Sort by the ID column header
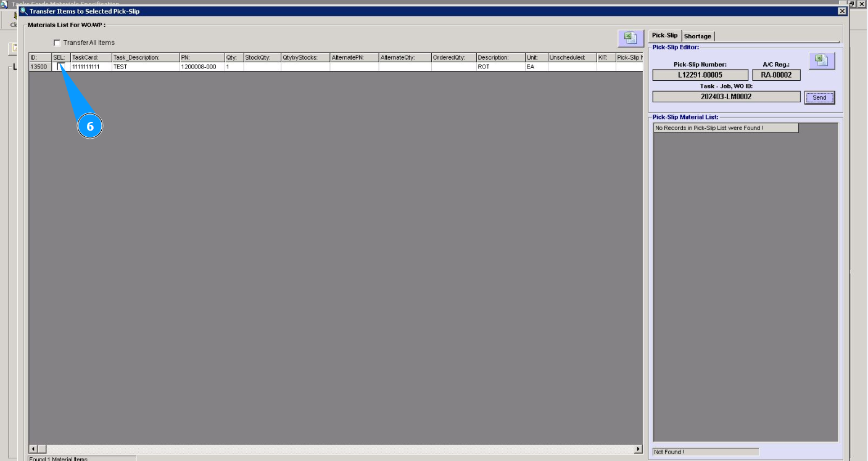 40,58
